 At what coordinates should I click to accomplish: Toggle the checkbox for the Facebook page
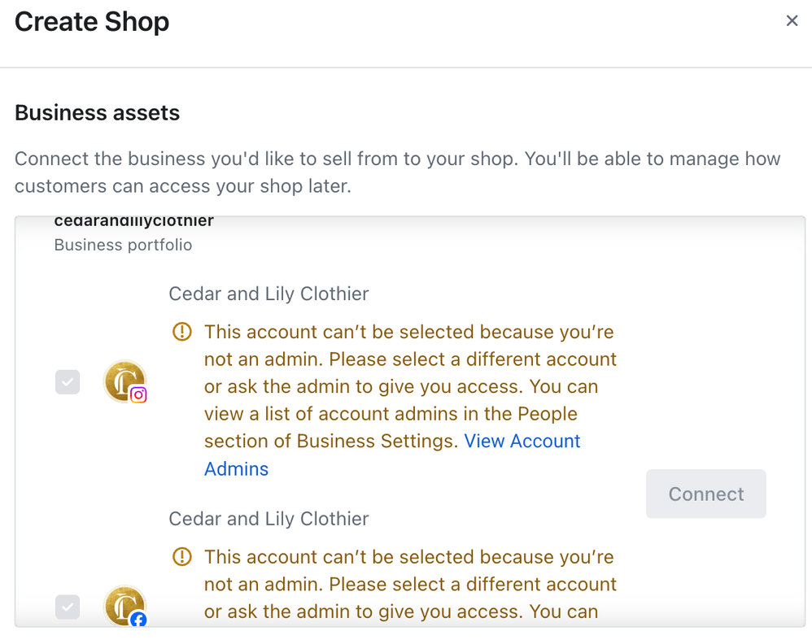coord(68,607)
